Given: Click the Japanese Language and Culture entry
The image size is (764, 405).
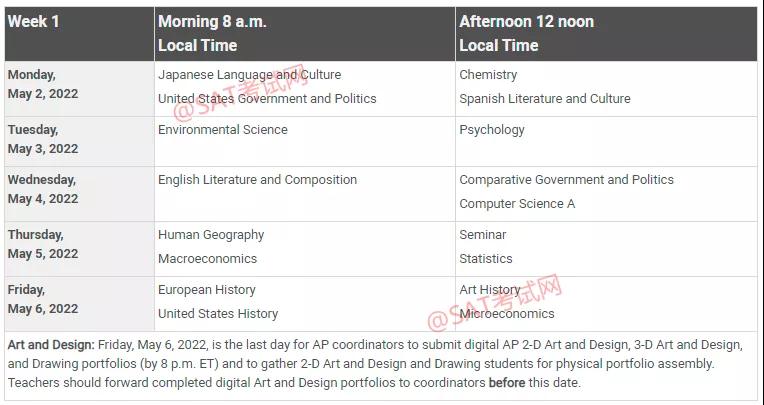Looking at the screenshot, I should click(x=249, y=75).
